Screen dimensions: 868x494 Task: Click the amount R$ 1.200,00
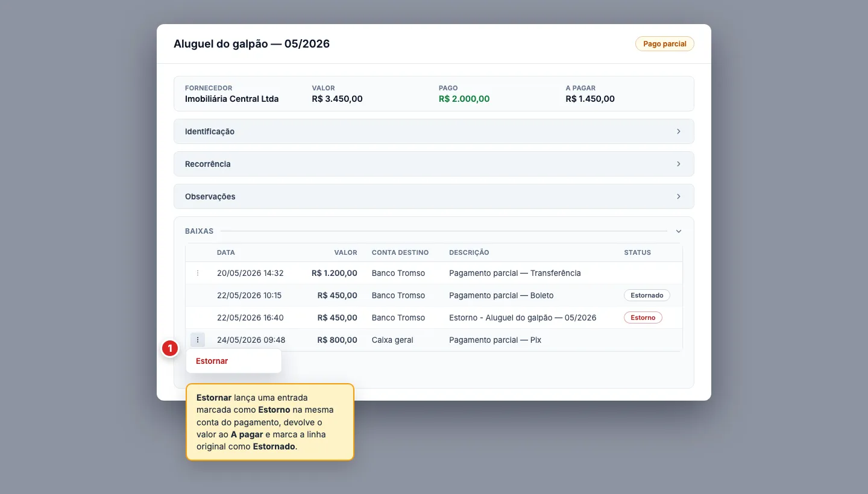coord(335,273)
